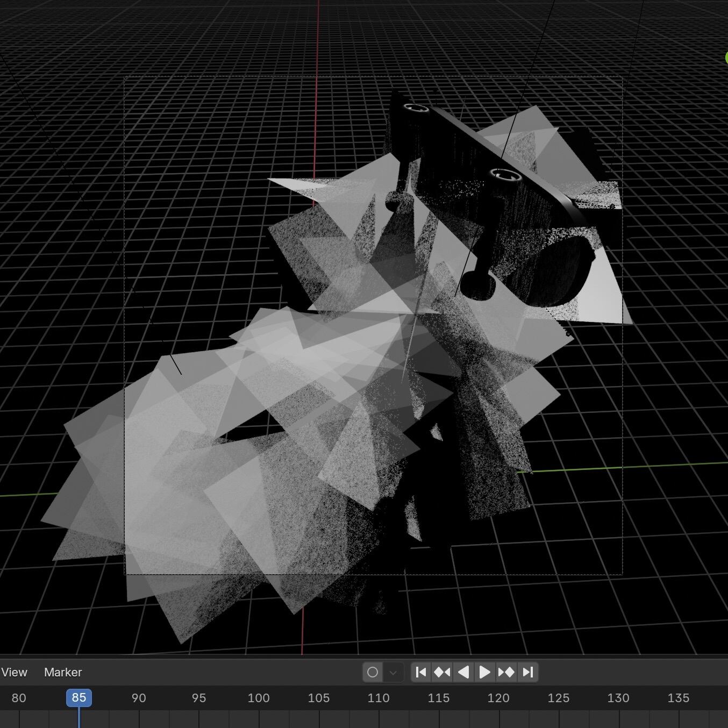Screen dimensions: 728x728
Task: Pick frame 130 on the timeline ruler
Action: tap(618, 698)
